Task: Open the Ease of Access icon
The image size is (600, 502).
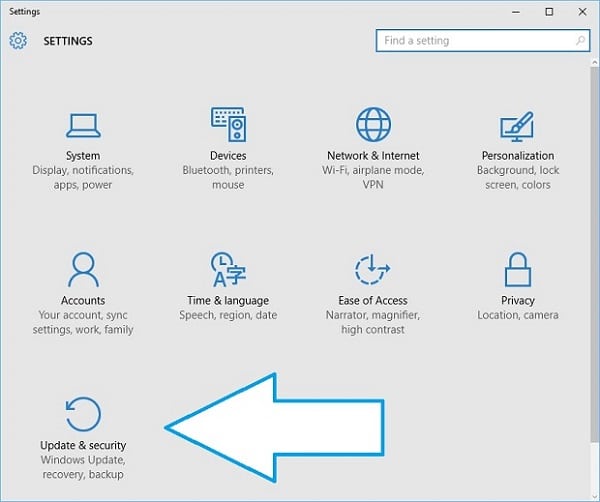Action: 372,269
